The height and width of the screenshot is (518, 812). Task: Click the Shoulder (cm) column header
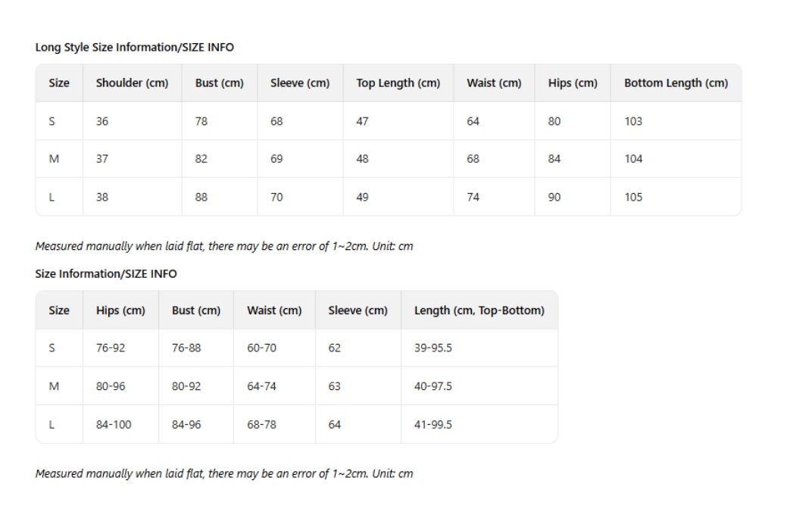point(132,83)
